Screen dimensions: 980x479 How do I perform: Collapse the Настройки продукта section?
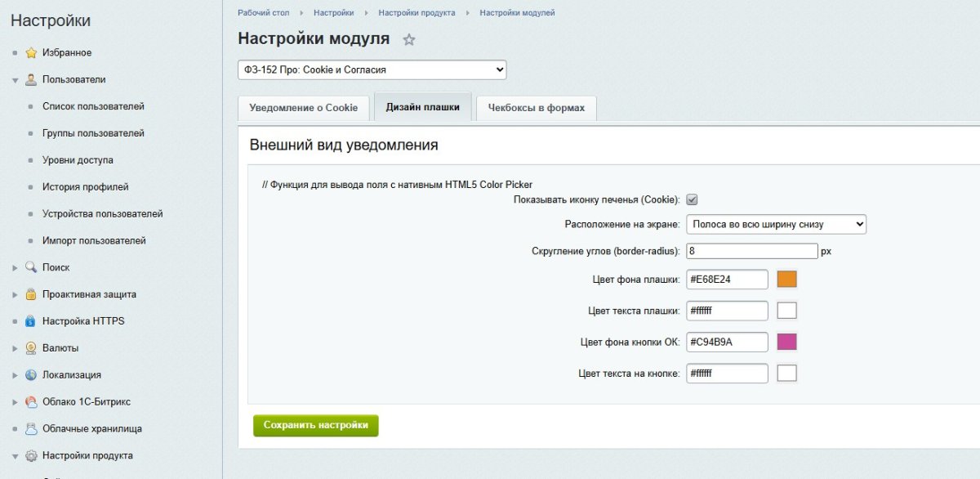(x=15, y=455)
